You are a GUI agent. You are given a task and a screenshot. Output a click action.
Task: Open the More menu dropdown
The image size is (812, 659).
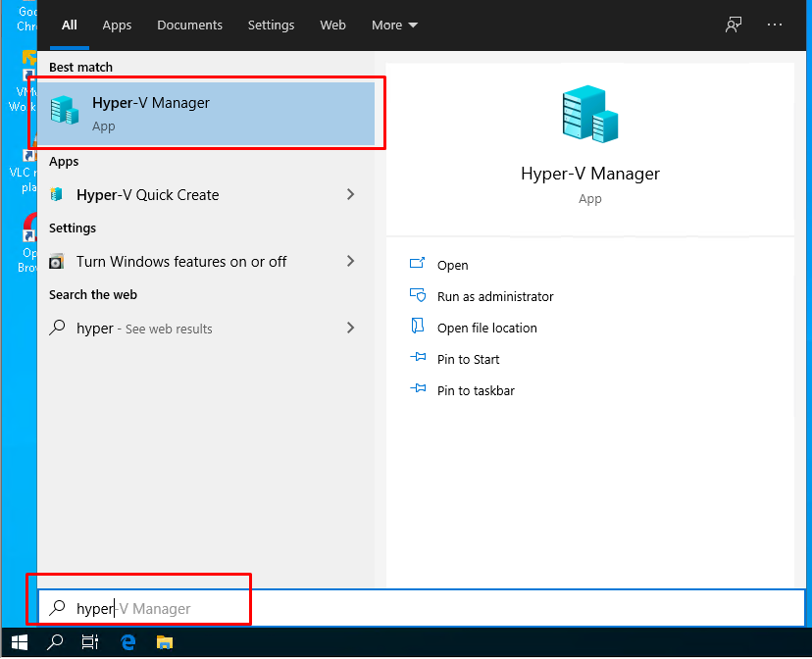394,25
